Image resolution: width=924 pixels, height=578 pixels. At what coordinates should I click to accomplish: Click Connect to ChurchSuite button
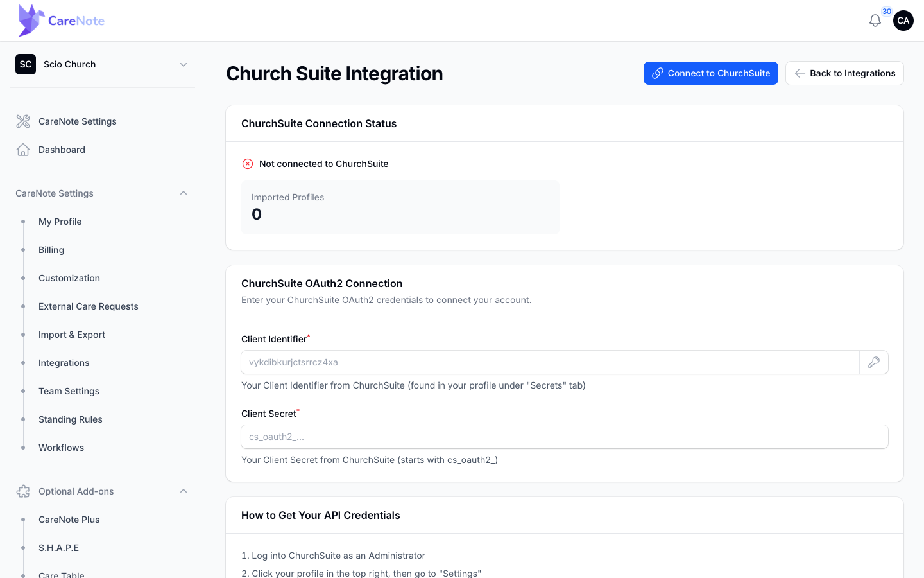point(711,73)
